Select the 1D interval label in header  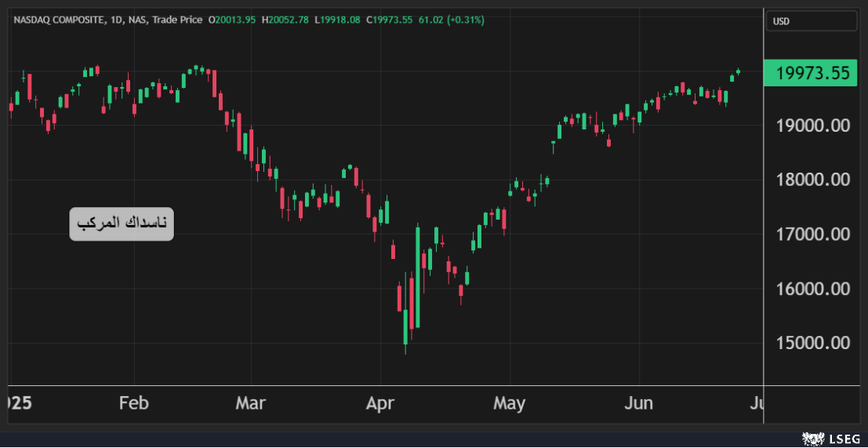(118, 19)
